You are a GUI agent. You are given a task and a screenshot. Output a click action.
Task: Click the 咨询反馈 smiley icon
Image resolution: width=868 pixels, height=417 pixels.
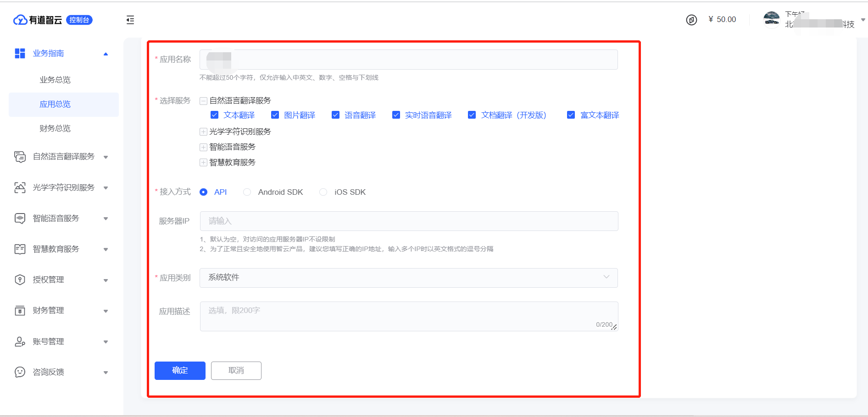click(x=20, y=372)
